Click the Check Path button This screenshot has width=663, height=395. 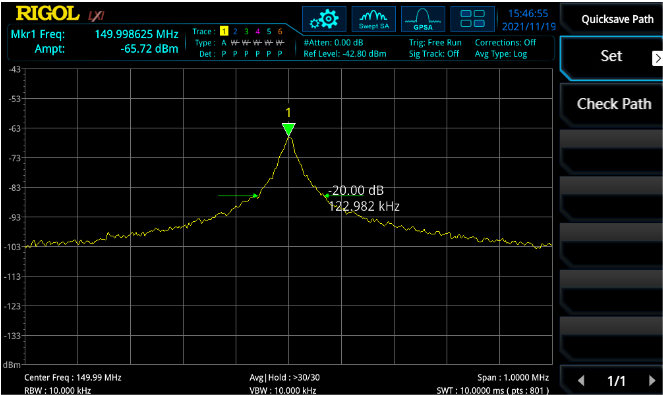(614, 104)
